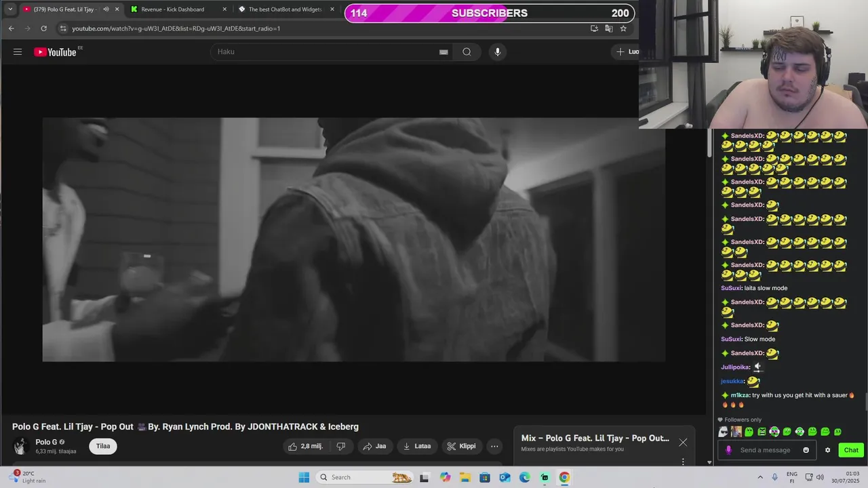Close the Polo G YouTube tab

117,9
